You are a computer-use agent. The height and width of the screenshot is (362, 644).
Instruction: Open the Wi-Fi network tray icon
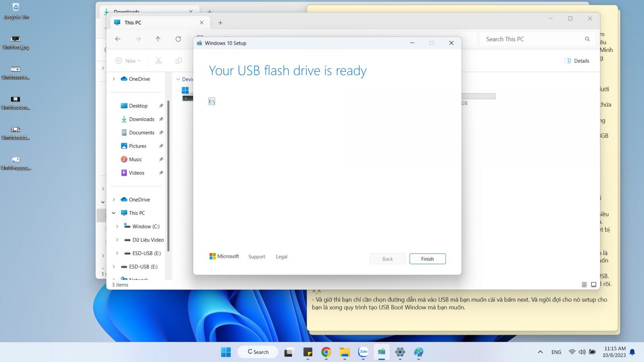[x=572, y=352]
